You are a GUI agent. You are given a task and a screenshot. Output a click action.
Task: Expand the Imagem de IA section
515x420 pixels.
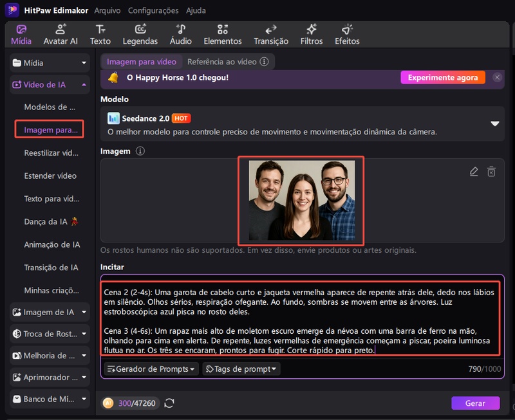tap(50, 312)
